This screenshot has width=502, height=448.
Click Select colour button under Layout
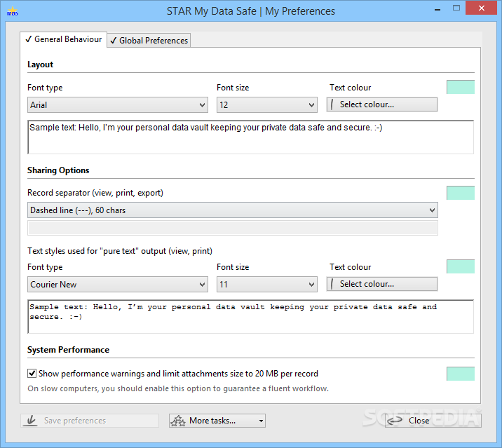pos(382,104)
